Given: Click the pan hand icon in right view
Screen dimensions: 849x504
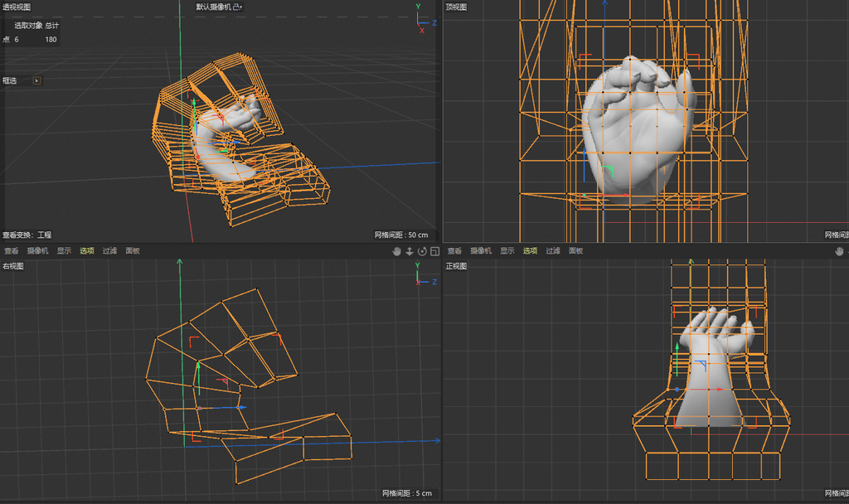Looking at the screenshot, I should point(396,251).
